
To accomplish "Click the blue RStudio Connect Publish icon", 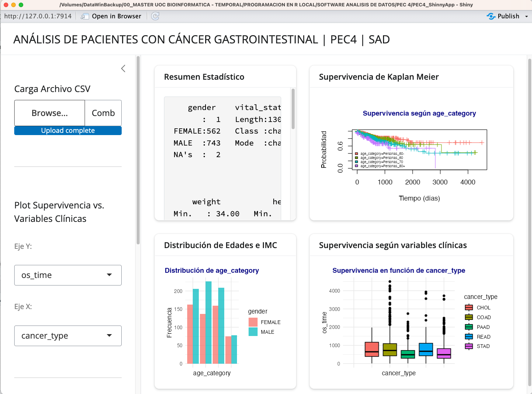I will [x=490, y=16].
